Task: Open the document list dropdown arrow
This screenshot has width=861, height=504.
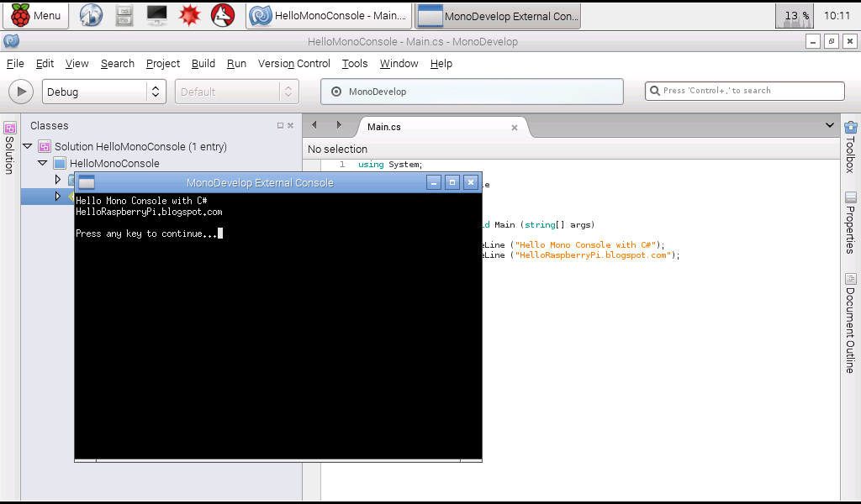Action: [x=830, y=126]
